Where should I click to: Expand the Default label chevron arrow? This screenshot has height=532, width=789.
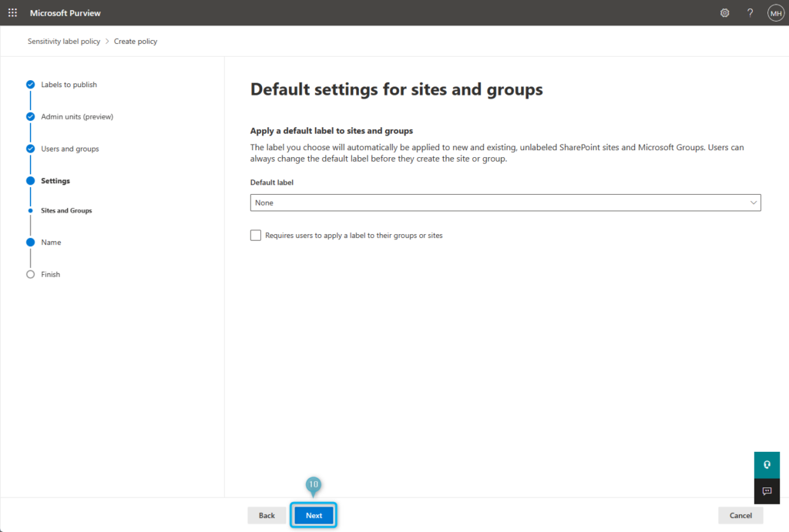754,202
